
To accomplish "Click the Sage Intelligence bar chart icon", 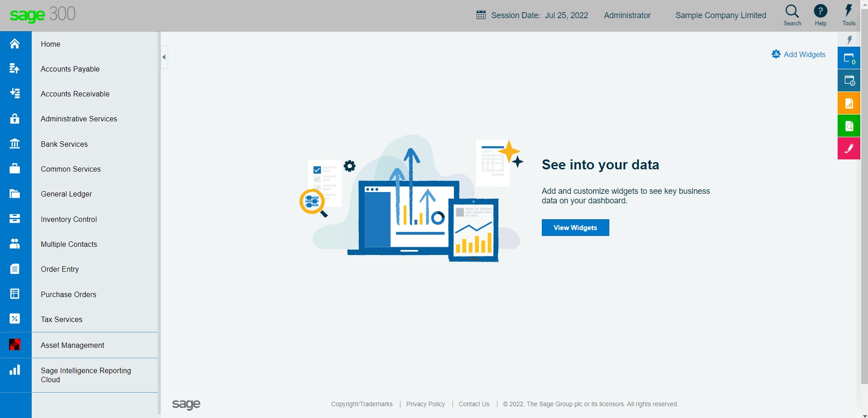I will (x=15, y=370).
